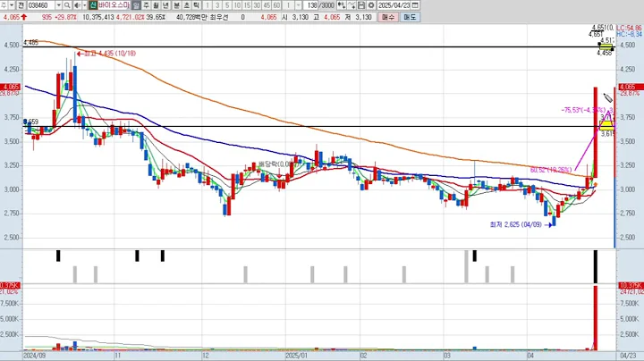Select the 45 interval button
Screen dimensions: 644x361
coord(267,5)
